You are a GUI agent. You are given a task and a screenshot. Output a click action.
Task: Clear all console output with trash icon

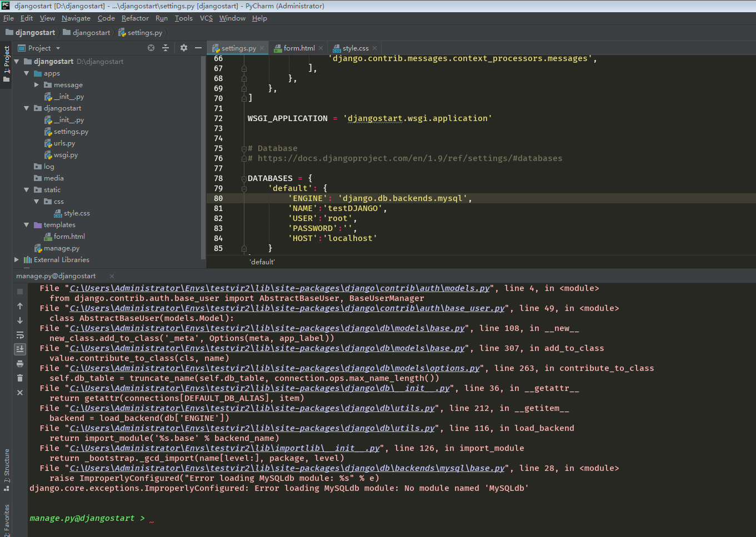[x=20, y=378]
